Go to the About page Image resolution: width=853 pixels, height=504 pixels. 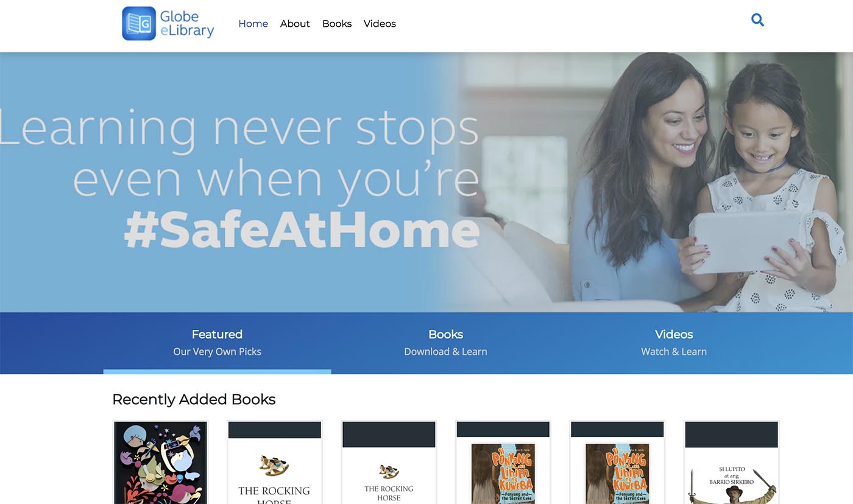[x=295, y=24]
